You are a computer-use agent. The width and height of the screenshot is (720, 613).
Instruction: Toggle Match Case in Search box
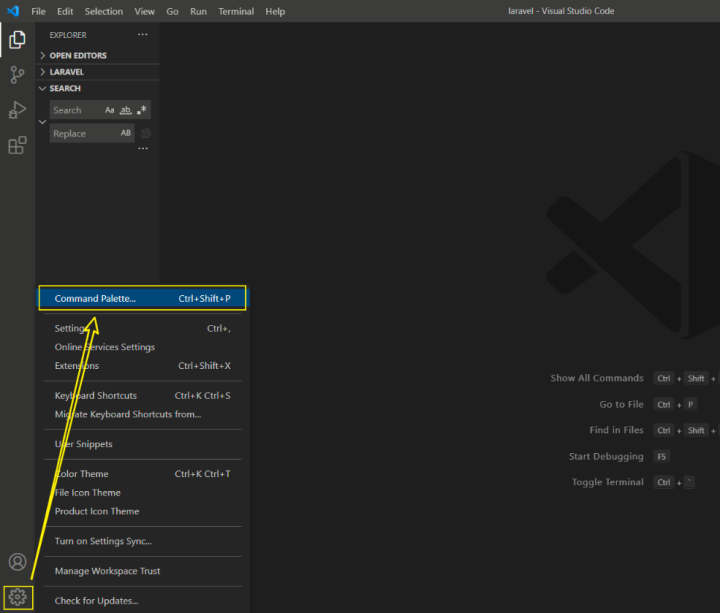tap(109, 110)
